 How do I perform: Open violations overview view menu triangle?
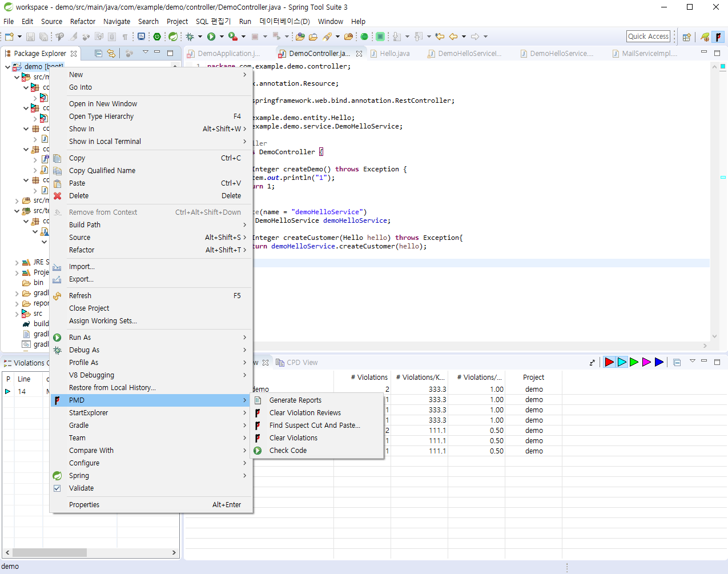click(x=692, y=361)
